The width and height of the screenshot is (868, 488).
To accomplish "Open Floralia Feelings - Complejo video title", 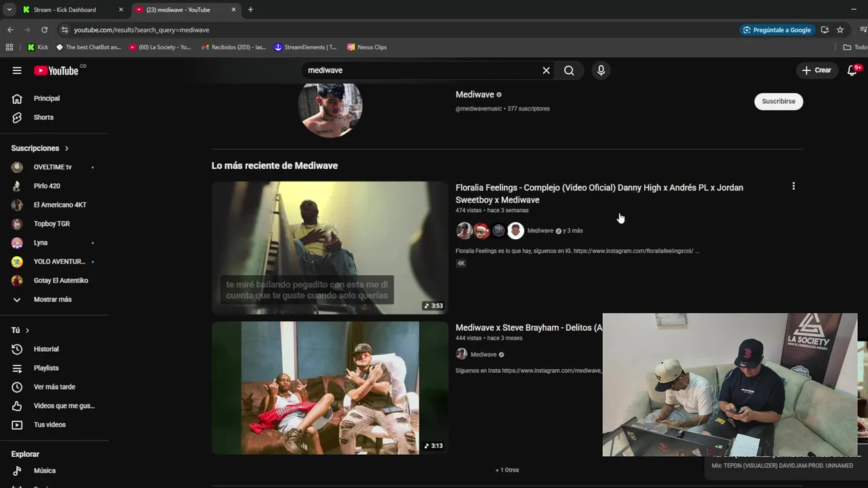I will tap(599, 194).
